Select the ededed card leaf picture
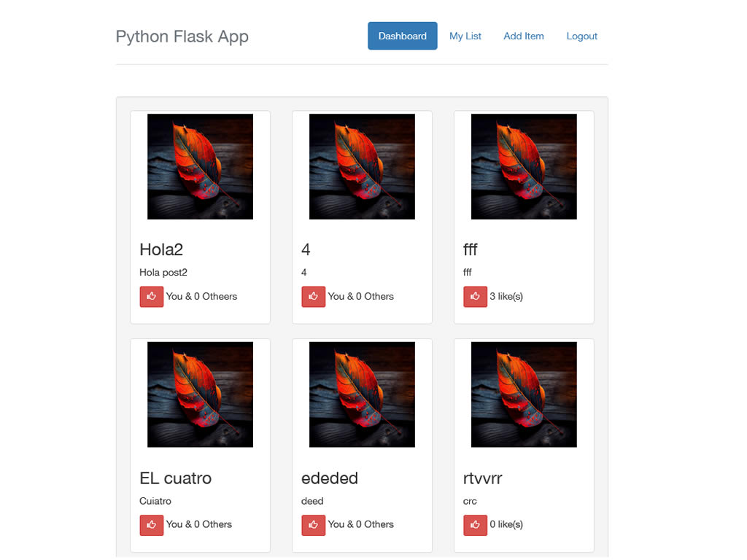This screenshot has height=560, width=747. pyautogui.click(x=362, y=394)
